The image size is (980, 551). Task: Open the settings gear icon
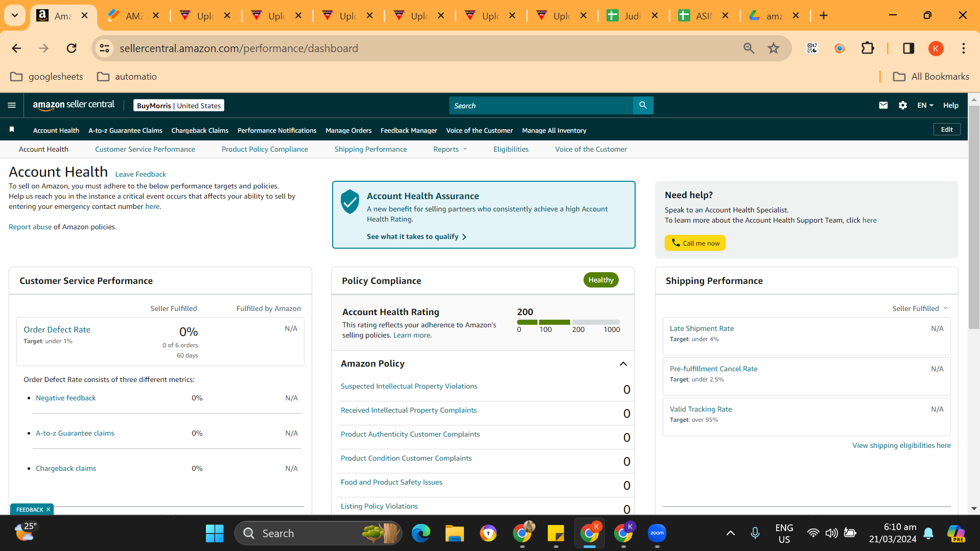[x=902, y=105]
